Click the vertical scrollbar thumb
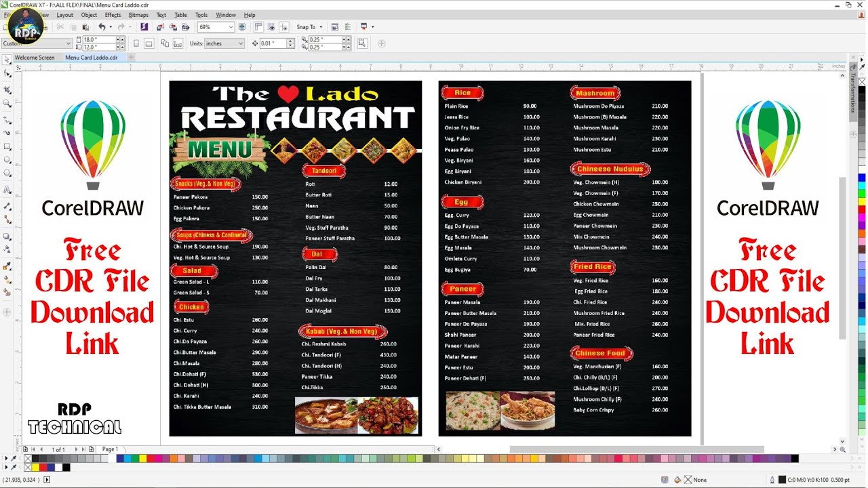The image size is (868, 488). (x=843, y=258)
